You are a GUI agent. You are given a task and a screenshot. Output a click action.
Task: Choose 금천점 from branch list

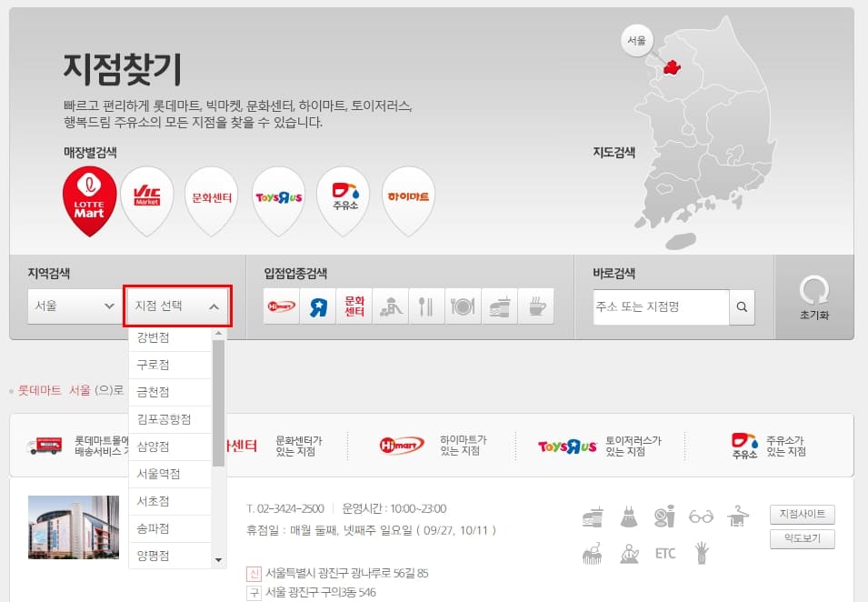(170, 392)
